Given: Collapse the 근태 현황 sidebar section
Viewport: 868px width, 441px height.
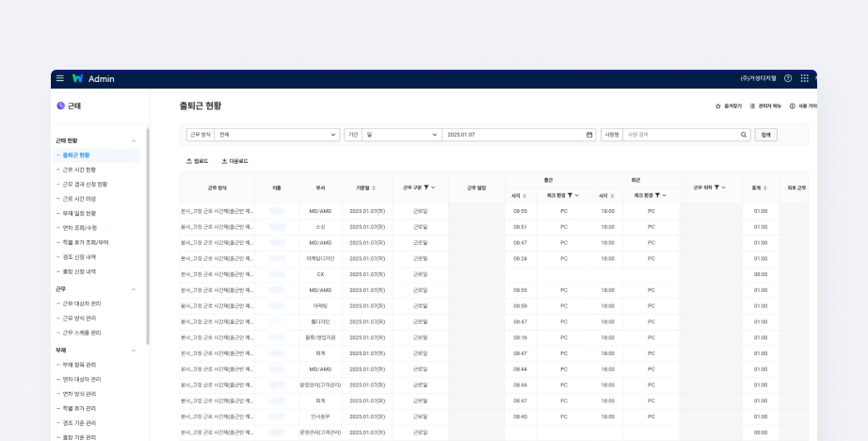Looking at the screenshot, I should 134,140.
